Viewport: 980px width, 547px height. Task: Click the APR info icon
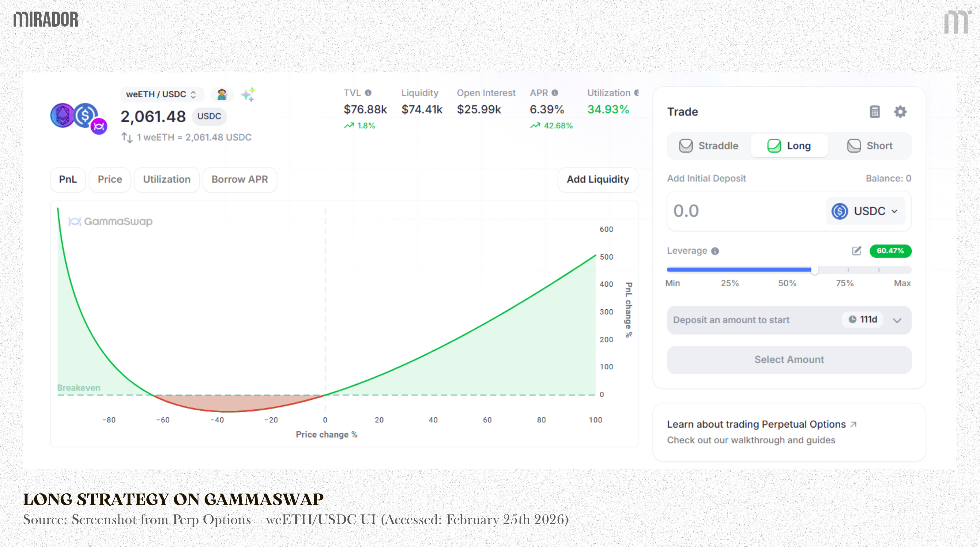(555, 93)
